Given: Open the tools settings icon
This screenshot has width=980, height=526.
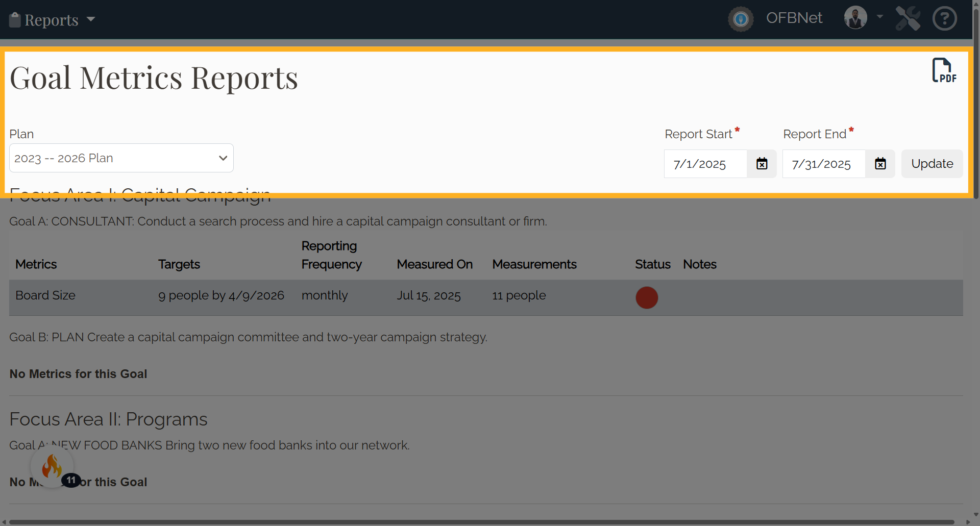Looking at the screenshot, I should coord(908,18).
